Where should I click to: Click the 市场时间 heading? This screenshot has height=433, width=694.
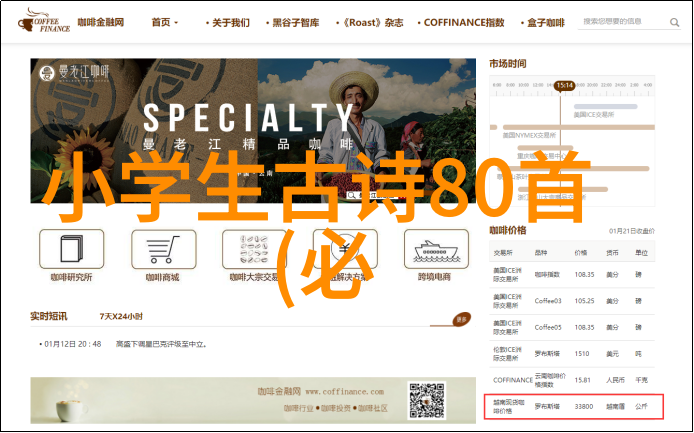(x=508, y=64)
